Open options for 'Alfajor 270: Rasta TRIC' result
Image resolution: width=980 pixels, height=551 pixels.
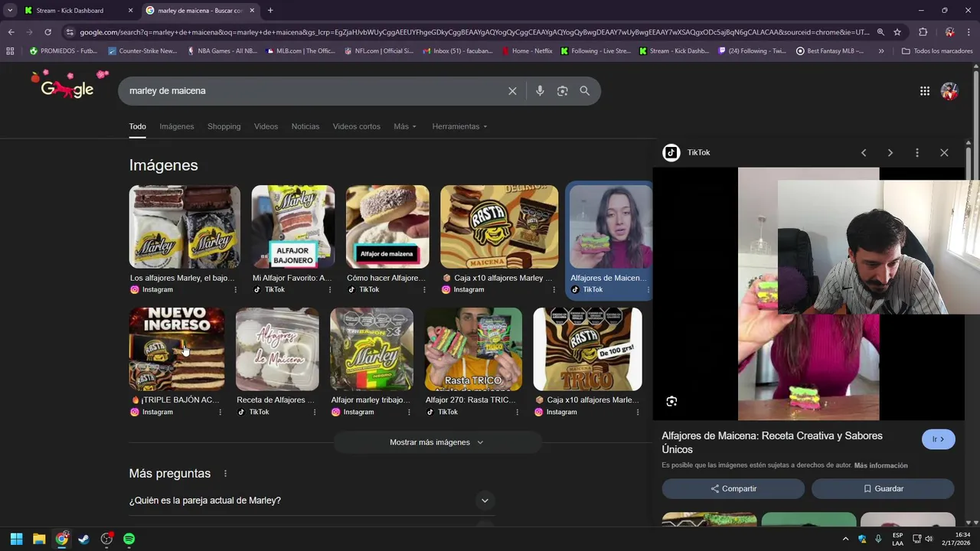(x=517, y=412)
